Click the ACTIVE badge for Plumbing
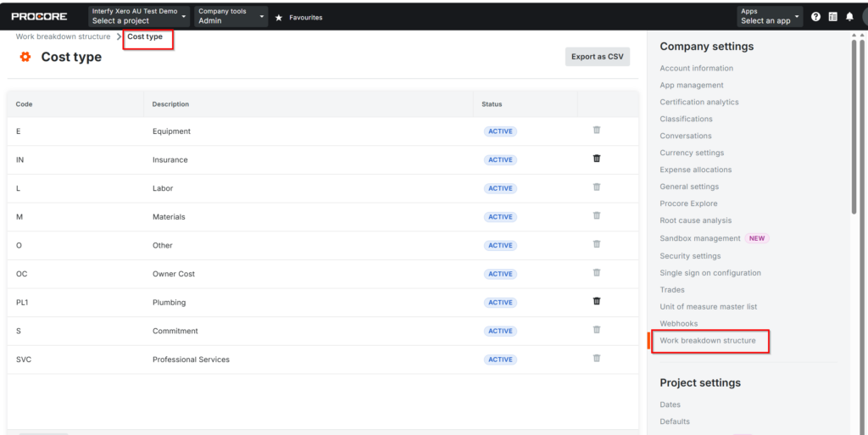 pyautogui.click(x=500, y=303)
